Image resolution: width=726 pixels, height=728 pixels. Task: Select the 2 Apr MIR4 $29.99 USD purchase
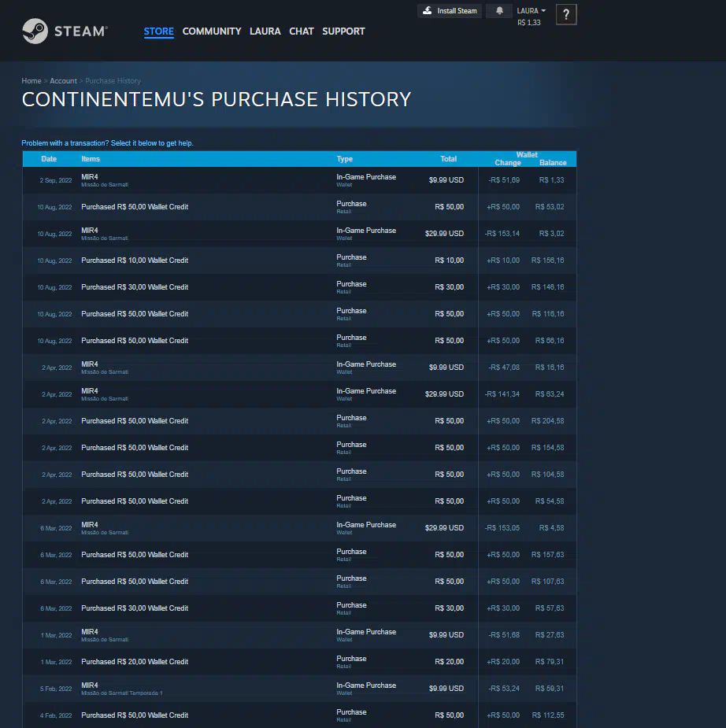pyautogui.click(x=299, y=394)
